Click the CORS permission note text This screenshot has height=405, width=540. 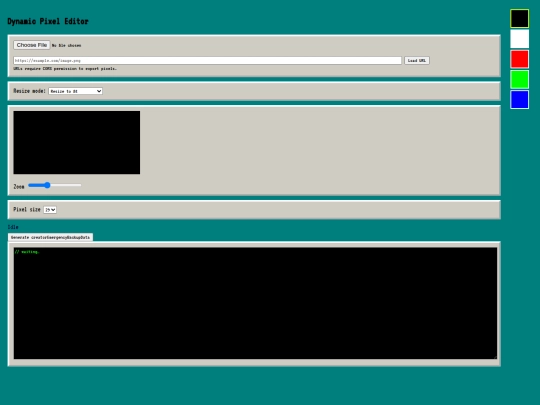click(x=65, y=69)
